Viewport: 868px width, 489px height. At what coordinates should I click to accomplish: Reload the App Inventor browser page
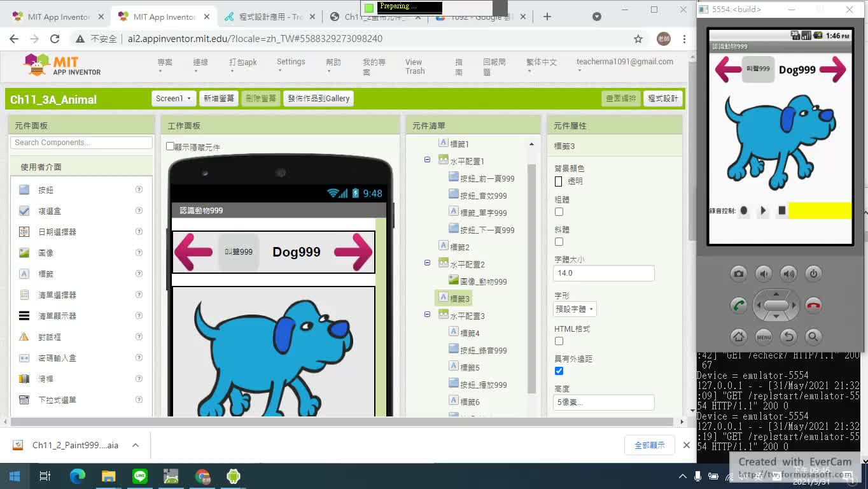click(55, 39)
